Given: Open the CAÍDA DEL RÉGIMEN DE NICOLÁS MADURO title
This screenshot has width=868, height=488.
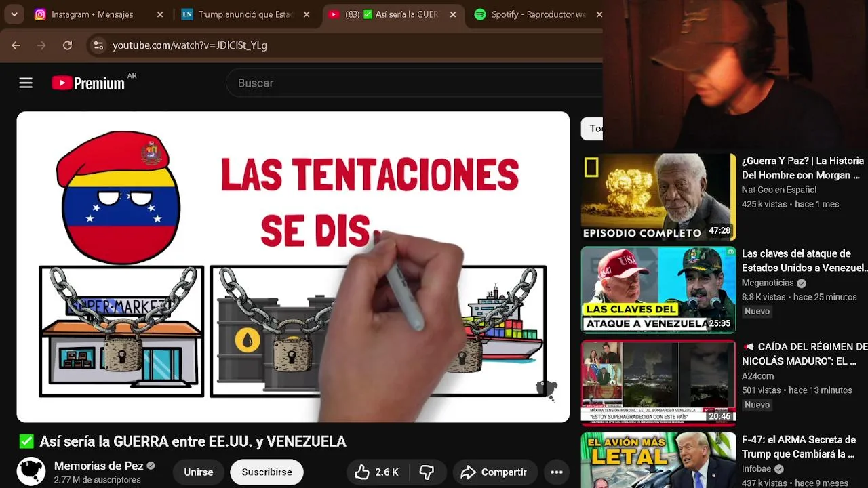Looking at the screenshot, I should point(804,354).
